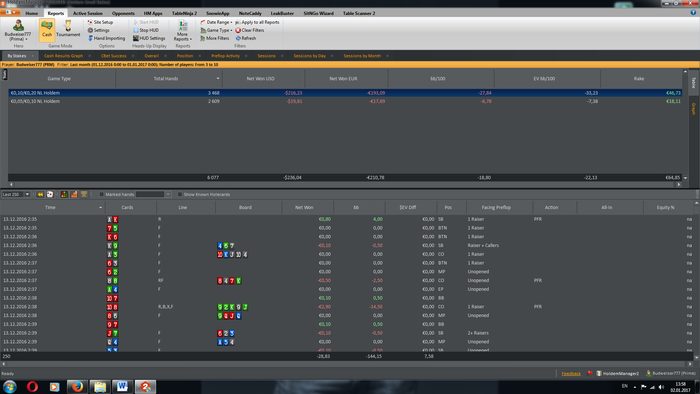Click the stakes table vertical scrollbar down arrow
The height and width of the screenshot is (394, 700).
click(x=685, y=178)
